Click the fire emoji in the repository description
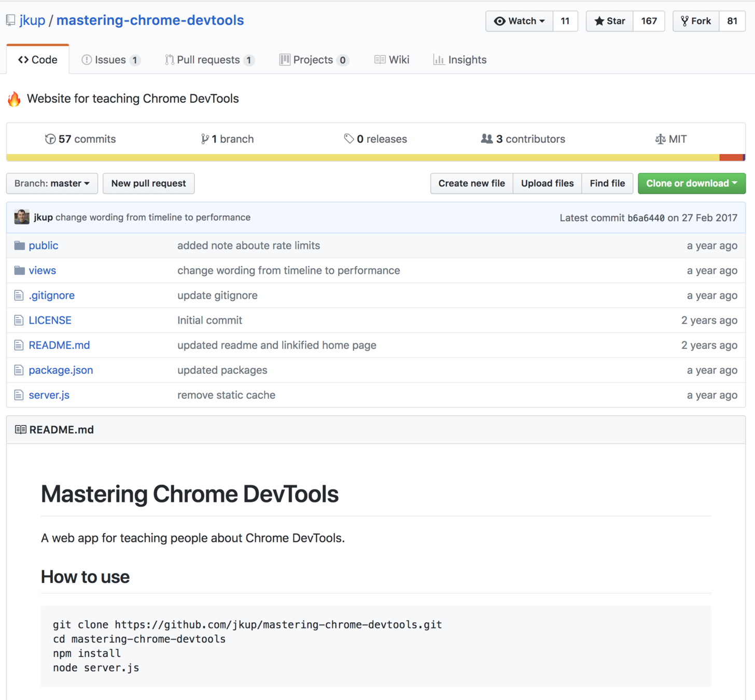 (x=14, y=99)
